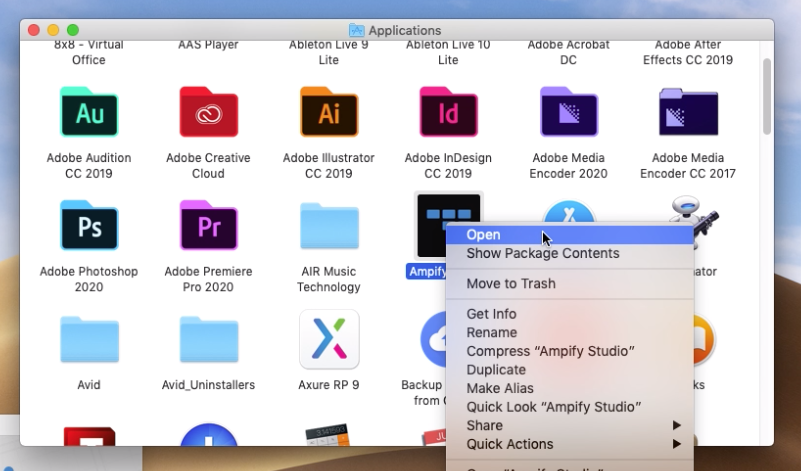The width and height of the screenshot is (801, 471).
Task: Select the Adobe Photoshop 2020 folder icon
Action: (89, 225)
